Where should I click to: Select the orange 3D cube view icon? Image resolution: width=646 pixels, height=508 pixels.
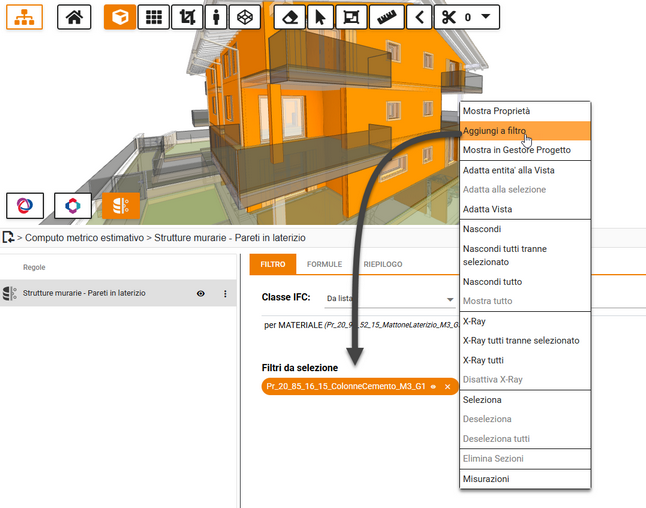point(120,17)
